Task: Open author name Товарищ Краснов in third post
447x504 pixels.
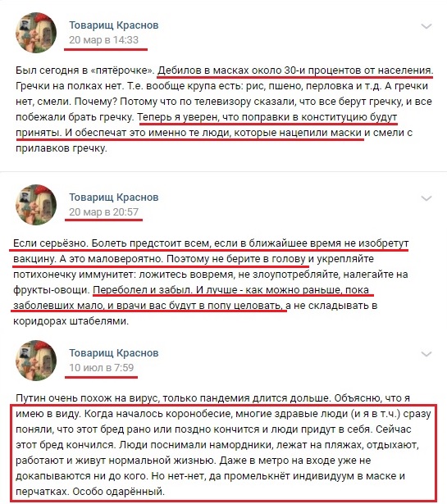Action: coord(114,353)
